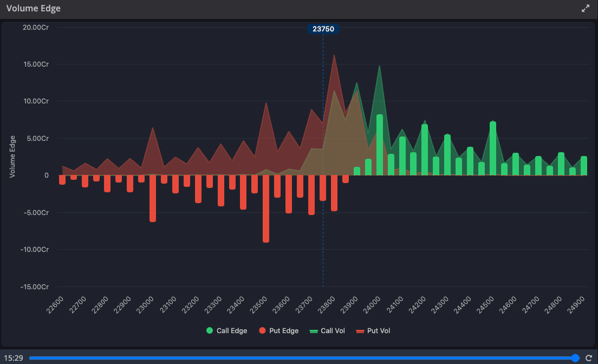Toggle the Put Edge legend series
Image resolution: width=598 pixels, height=364 pixels.
coord(278,330)
